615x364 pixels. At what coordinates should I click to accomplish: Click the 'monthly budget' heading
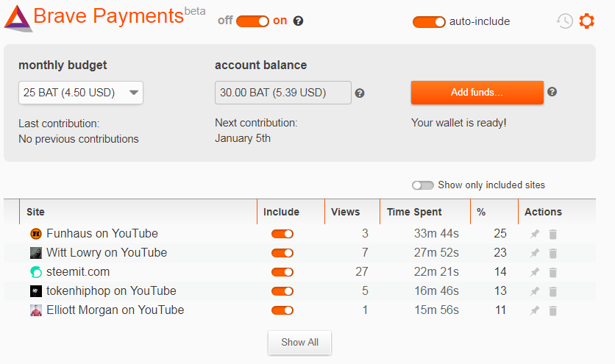(x=63, y=65)
